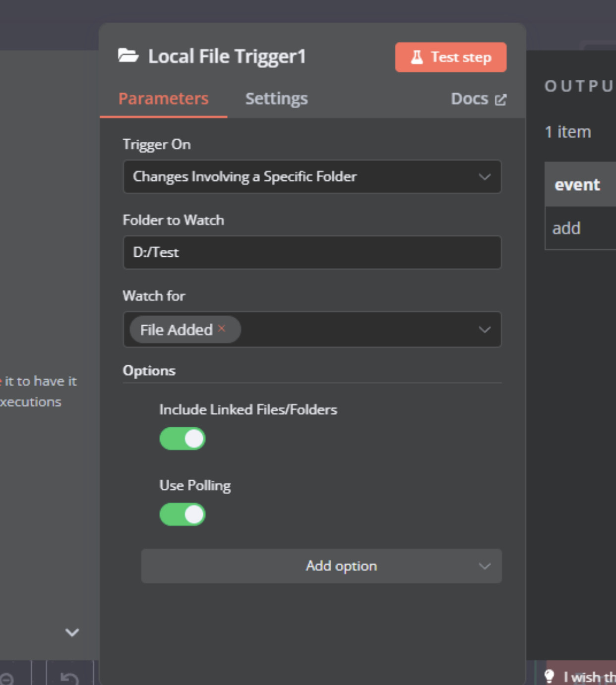The height and width of the screenshot is (685, 616).
Task: Click the down chevron in left panel
Action: tap(72, 632)
